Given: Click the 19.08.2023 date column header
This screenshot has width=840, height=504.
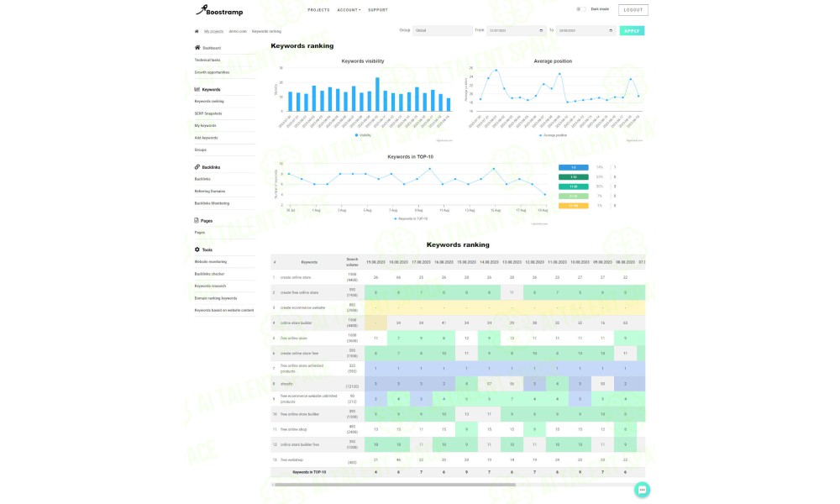Looking at the screenshot, I should pyautogui.click(x=375, y=262).
